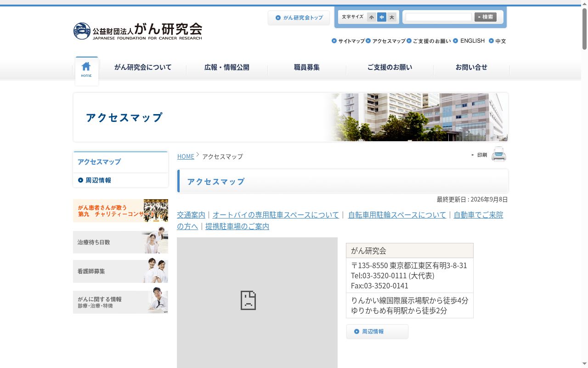Jump to the 交通案内 section
The width and height of the screenshot is (588, 368).
191,215
